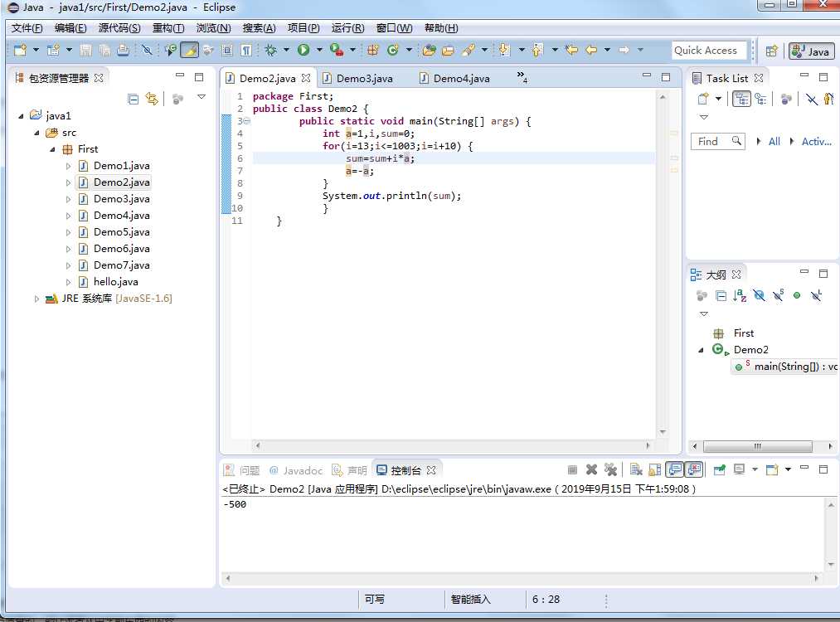This screenshot has height=622, width=840.
Task: Toggle Hide Static Members in Outline
Action: [x=779, y=295]
